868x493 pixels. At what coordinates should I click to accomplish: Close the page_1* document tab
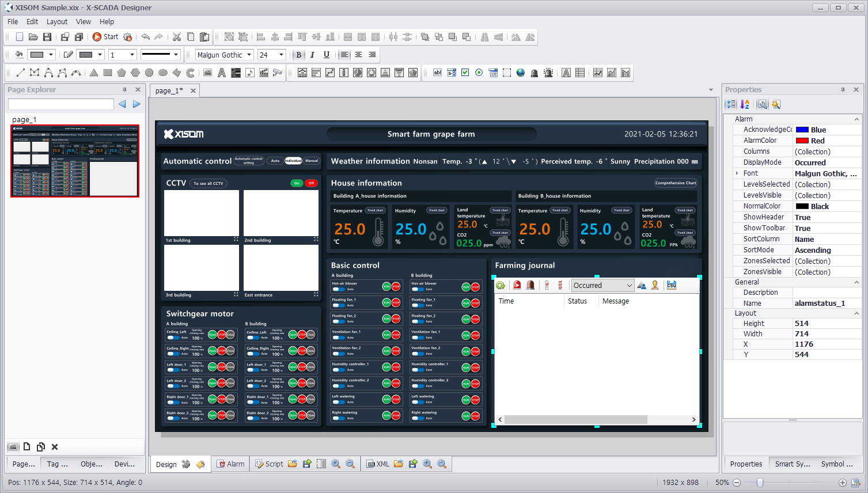click(x=193, y=90)
